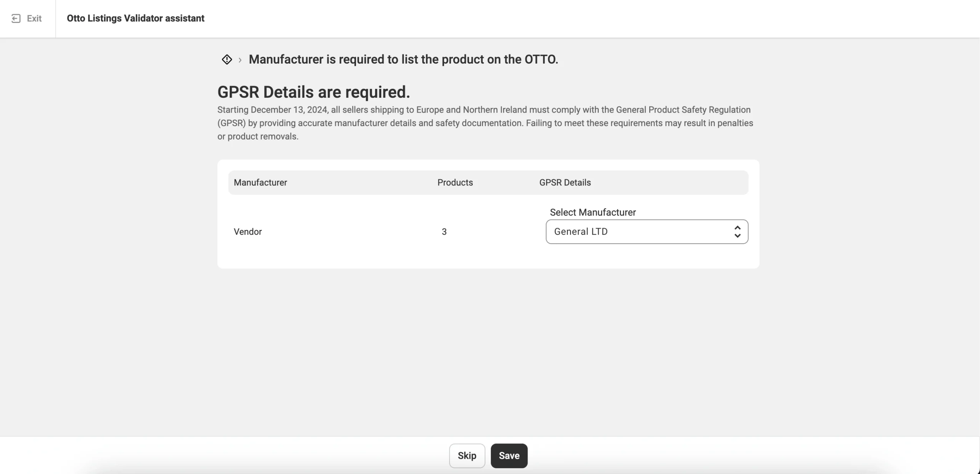The width and height of the screenshot is (980, 474).
Task: Click the GPSR Details column header
Action: (x=565, y=182)
